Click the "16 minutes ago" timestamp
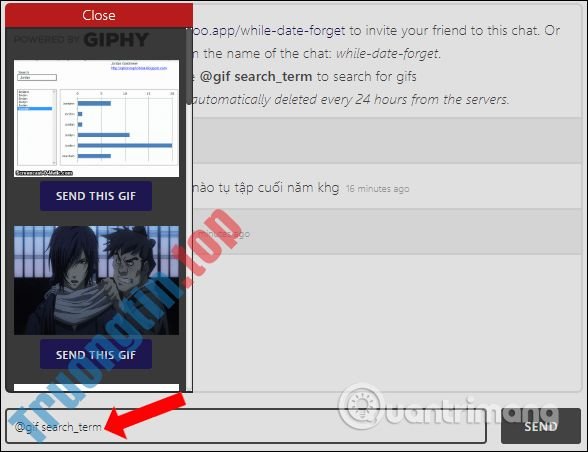 (377, 189)
